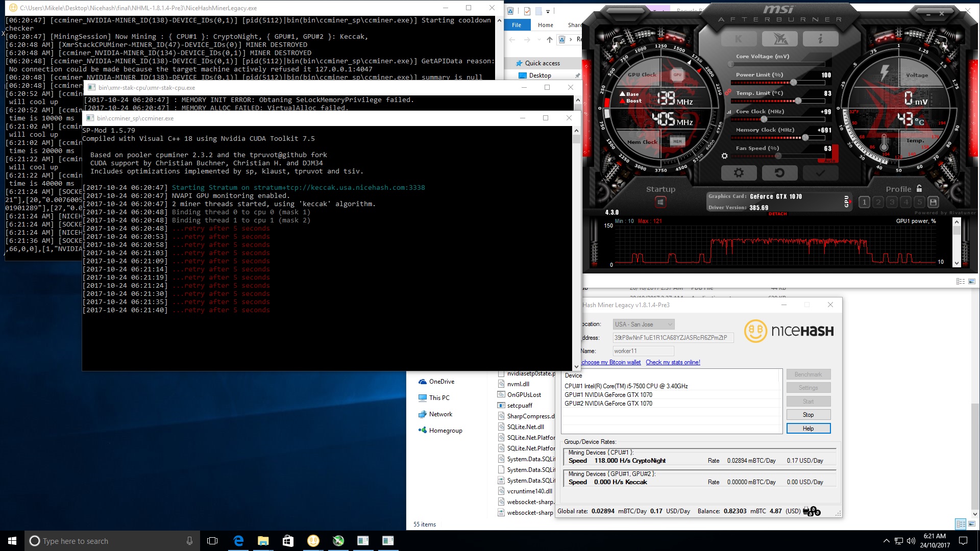Go up one folder in File Explorer
980x551 pixels.
[549, 39]
